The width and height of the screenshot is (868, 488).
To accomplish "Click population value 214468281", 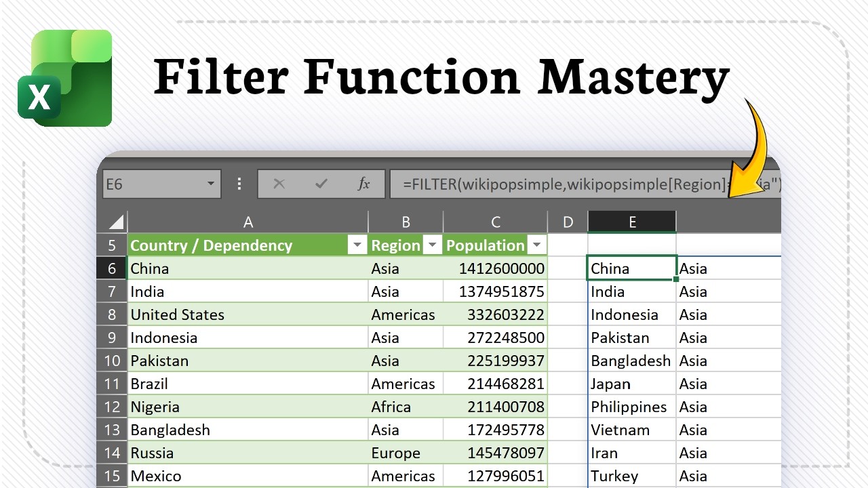I will tap(496, 384).
